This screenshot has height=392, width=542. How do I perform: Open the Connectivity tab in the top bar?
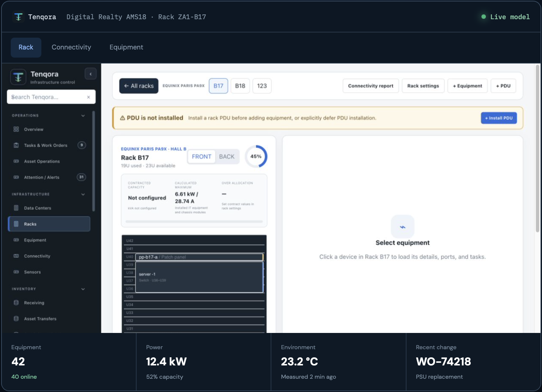[x=71, y=47]
